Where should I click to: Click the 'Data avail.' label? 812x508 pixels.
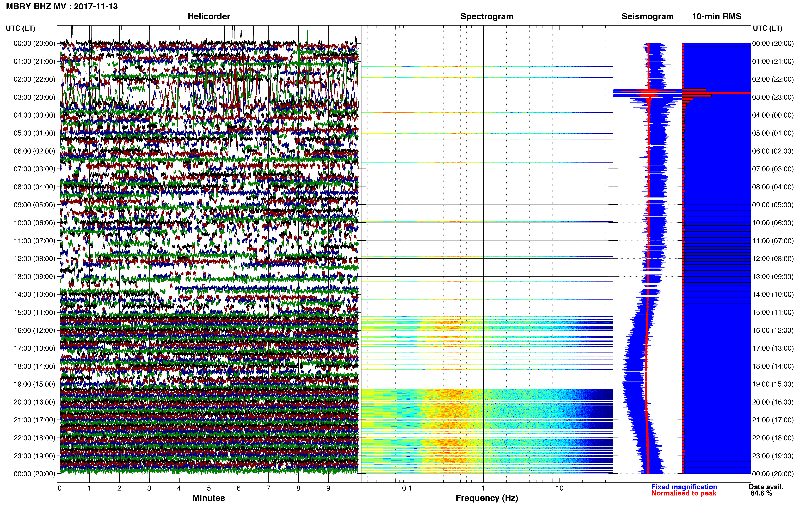766,487
